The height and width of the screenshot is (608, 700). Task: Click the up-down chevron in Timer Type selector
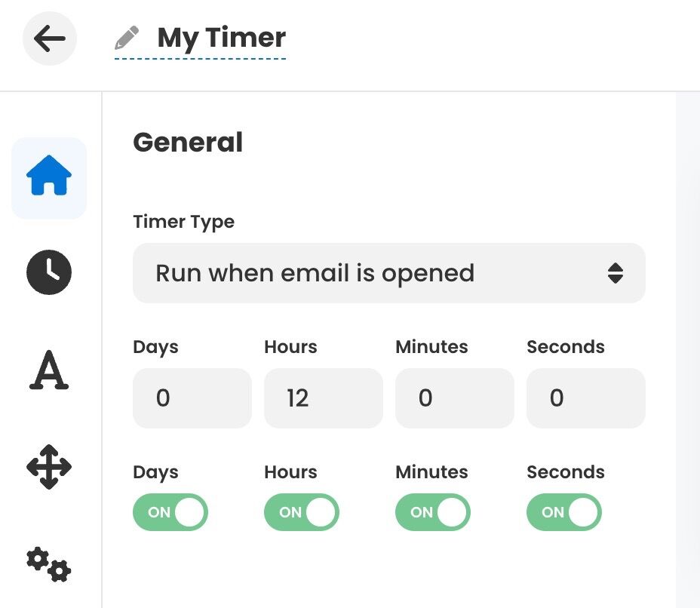click(616, 274)
